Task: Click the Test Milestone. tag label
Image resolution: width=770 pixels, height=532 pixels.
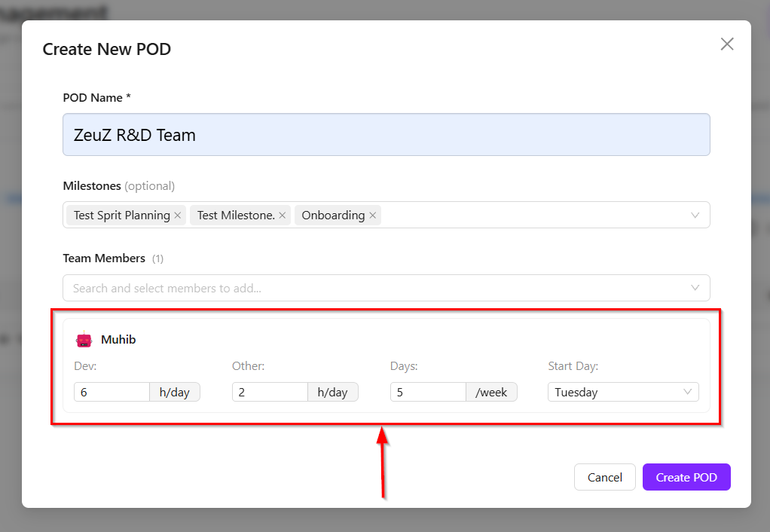Action: click(236, 216)
